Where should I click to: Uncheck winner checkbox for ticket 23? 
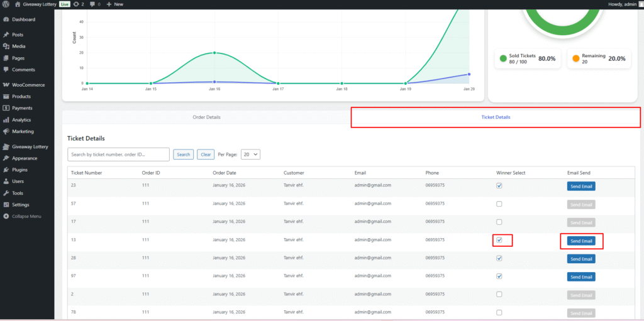pyautogui.click(x=499, y=186)
